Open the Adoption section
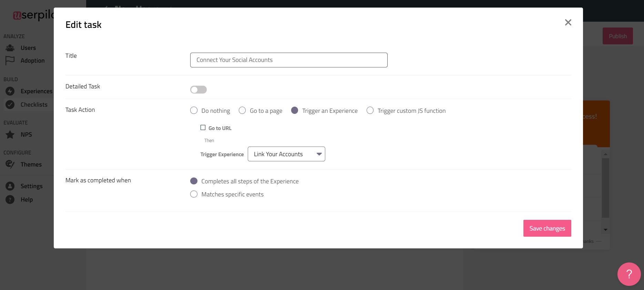Viewport: 644px width, 290px height. 33,61
